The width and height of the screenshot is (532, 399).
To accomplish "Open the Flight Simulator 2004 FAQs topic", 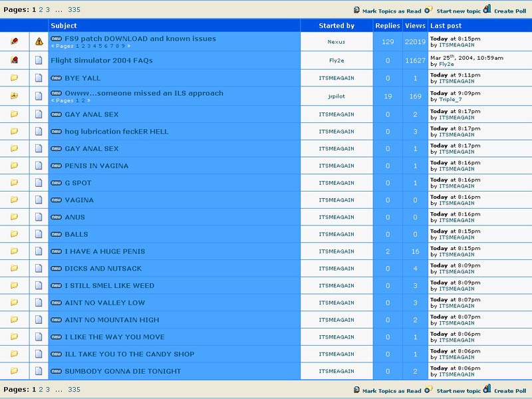I will pyautogui.click(x=102, y=61).
